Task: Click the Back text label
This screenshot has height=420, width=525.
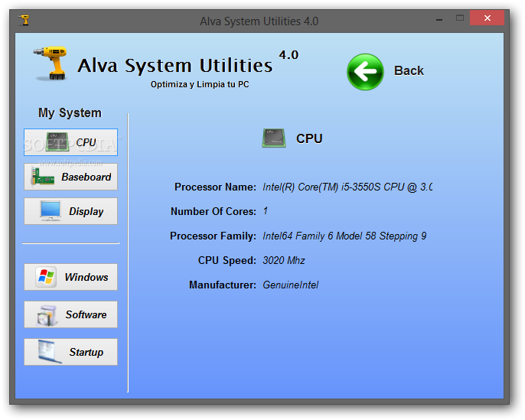Action: pos(409,70)
